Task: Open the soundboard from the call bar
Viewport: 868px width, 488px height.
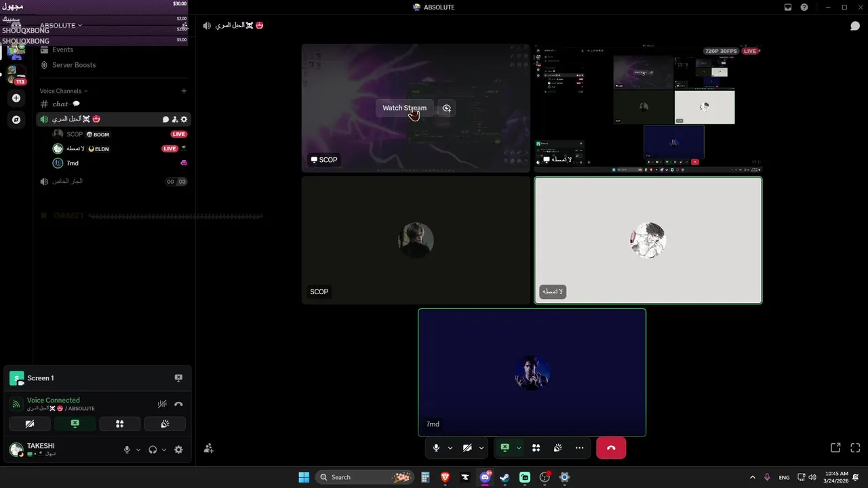Action: [557, 448]
